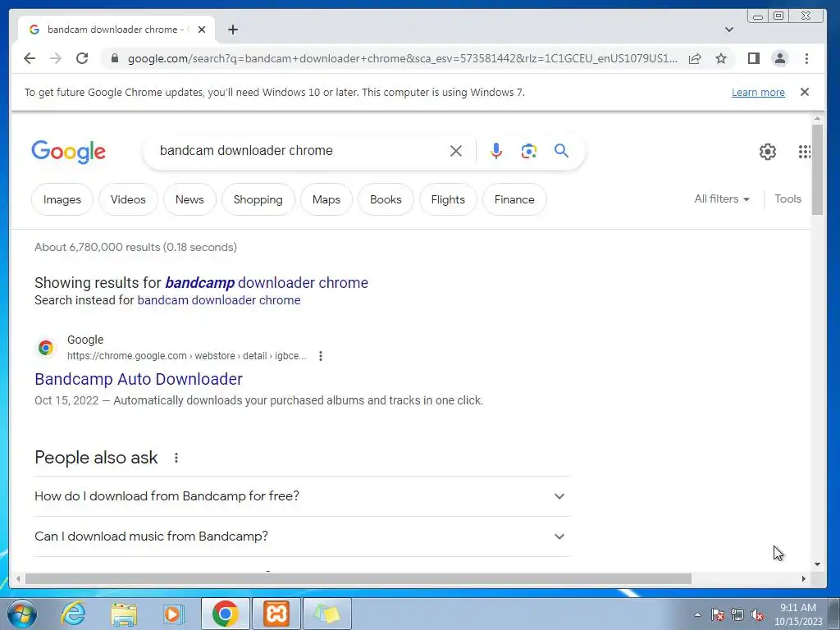This screenshot has height=630, width=840.
Task: Filter results by Images
Action: (62, 199)
